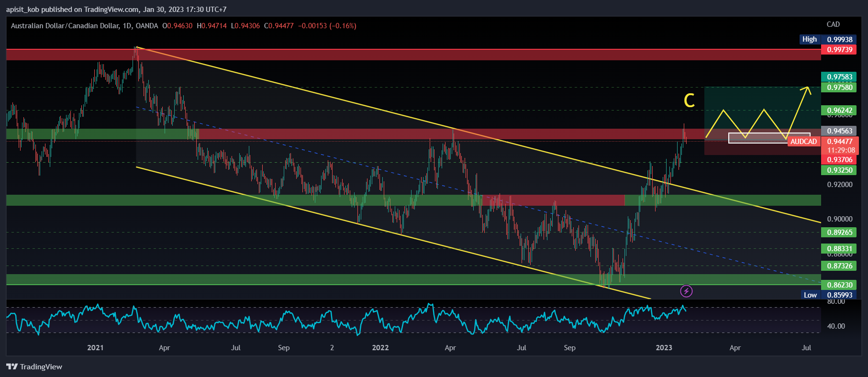This screenshot has height=377, width=868.
Task: Click the red 0.93706 price label
Action: pyautogui.click(x=840, y=160)
